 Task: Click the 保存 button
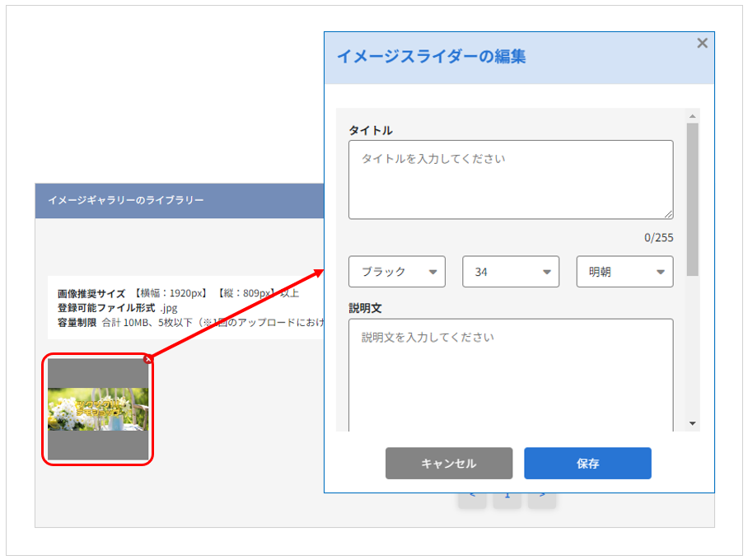[587, 463]
